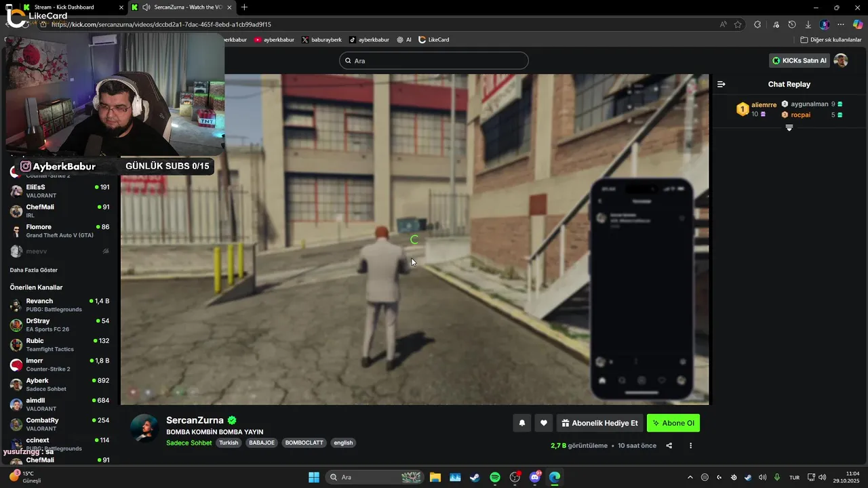Open the browser history icon
This screenshot has width=868, height=488.
pos(792,24)
